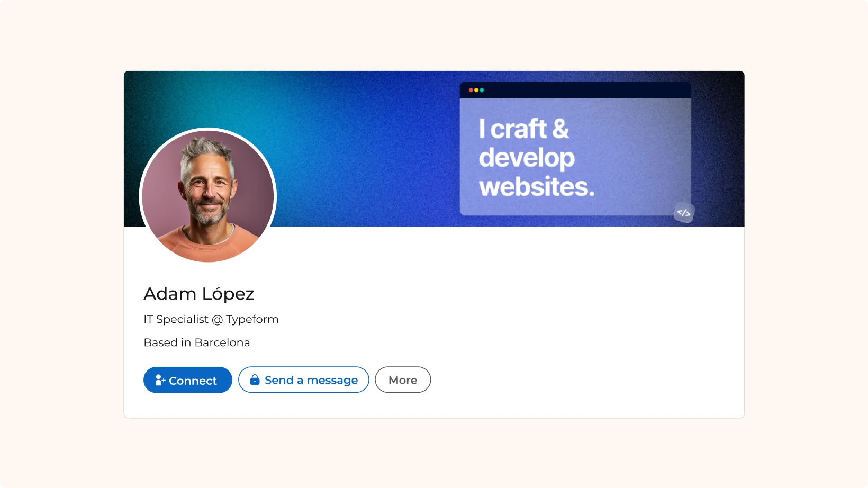Click the Connect button
The image size is (868, 488).
187,380
